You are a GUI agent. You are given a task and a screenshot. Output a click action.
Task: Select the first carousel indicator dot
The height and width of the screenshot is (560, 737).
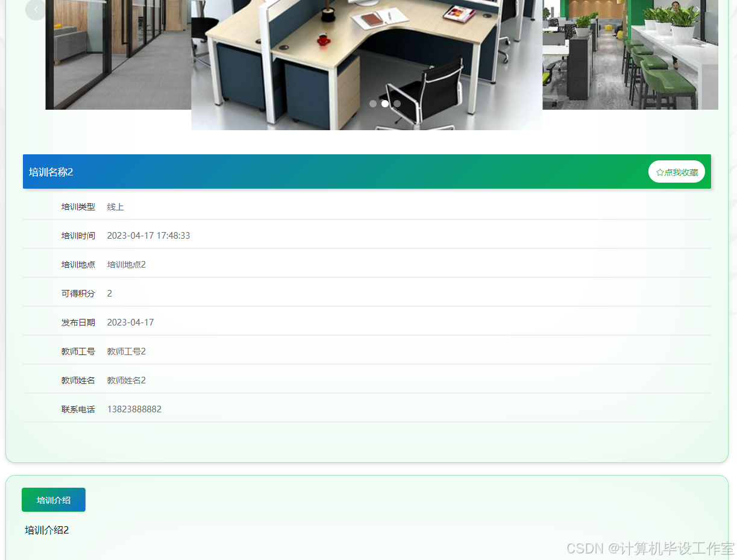[373, 103]
